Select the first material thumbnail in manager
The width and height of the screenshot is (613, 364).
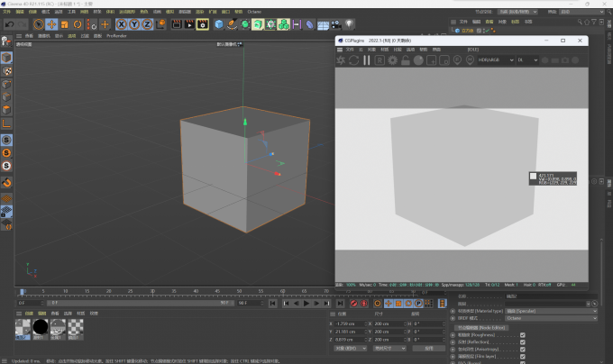[x=23, y=329]
